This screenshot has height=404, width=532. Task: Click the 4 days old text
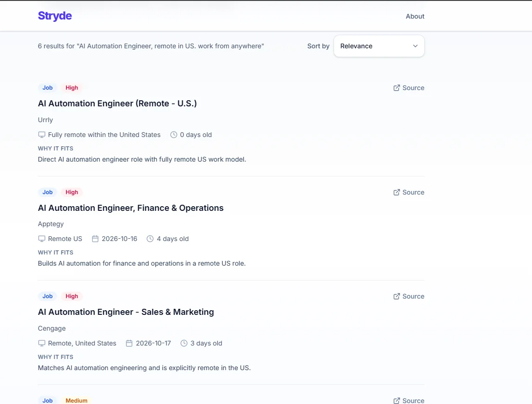coord(173,239)
